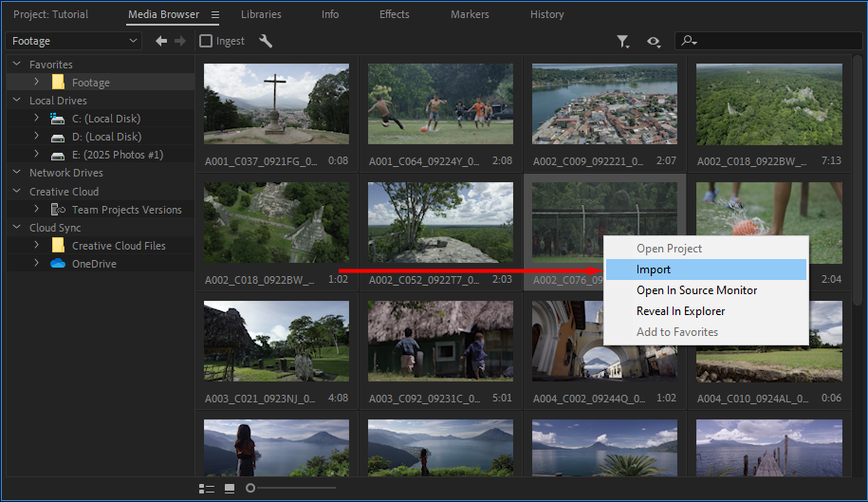Click in the search input field

click(x=768, y=41)
